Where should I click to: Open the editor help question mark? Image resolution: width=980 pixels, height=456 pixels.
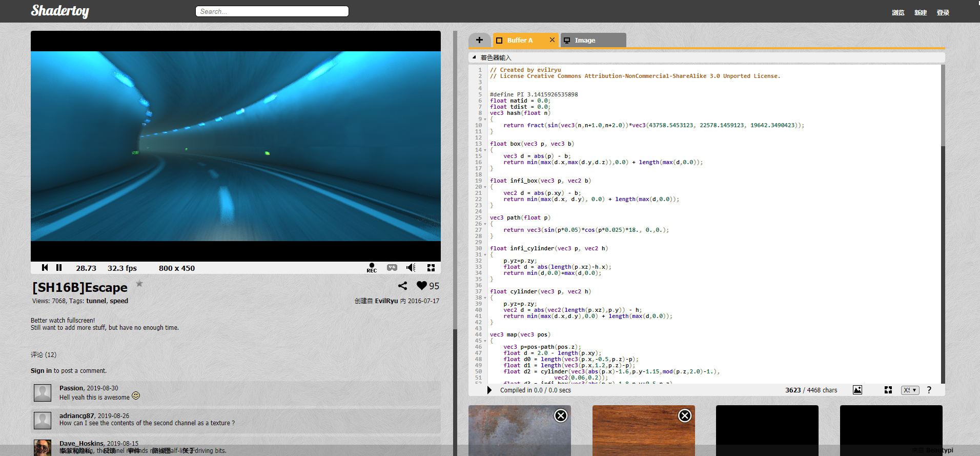929,390
